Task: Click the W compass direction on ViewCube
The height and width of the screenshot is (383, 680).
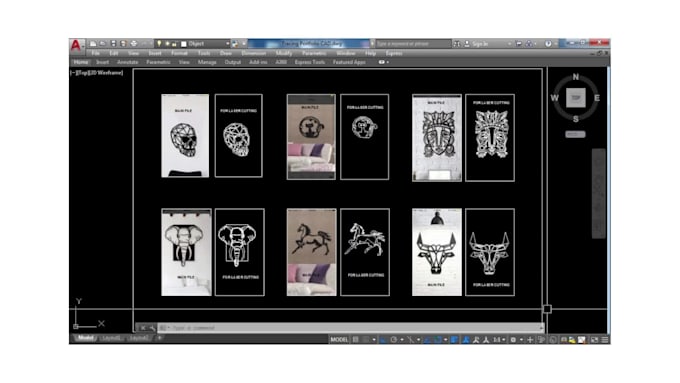Action: 554,98
